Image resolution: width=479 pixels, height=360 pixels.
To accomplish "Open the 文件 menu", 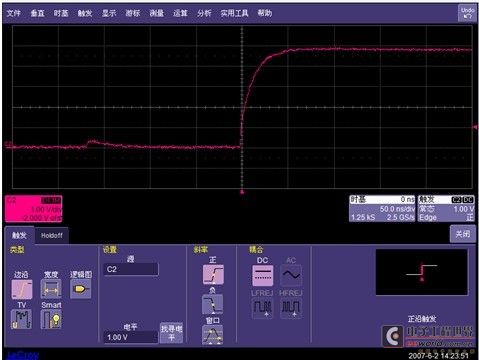I will [14, 13].
